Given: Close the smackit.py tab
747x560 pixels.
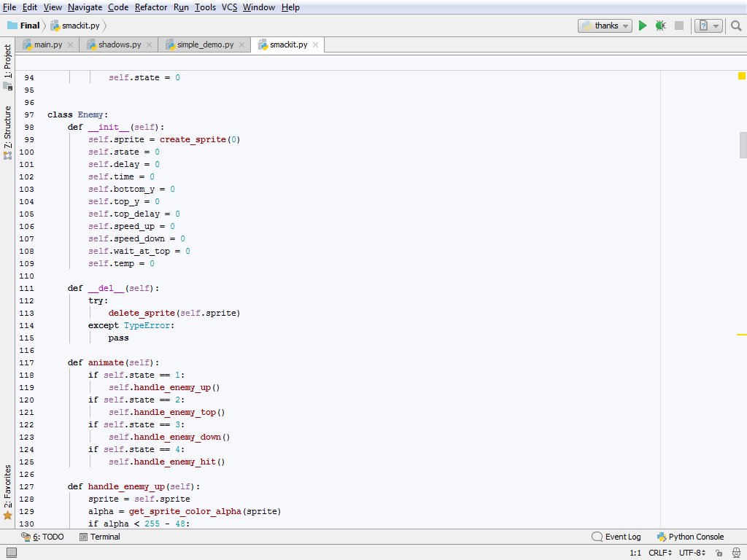Looking at the screenshot, I should (315, 44).
